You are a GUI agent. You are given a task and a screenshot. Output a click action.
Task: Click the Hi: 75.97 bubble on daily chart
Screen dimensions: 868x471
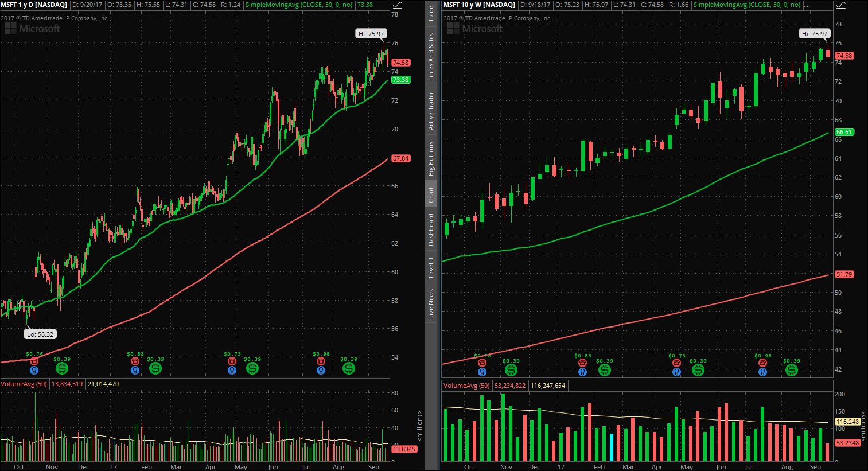(371, 34)
